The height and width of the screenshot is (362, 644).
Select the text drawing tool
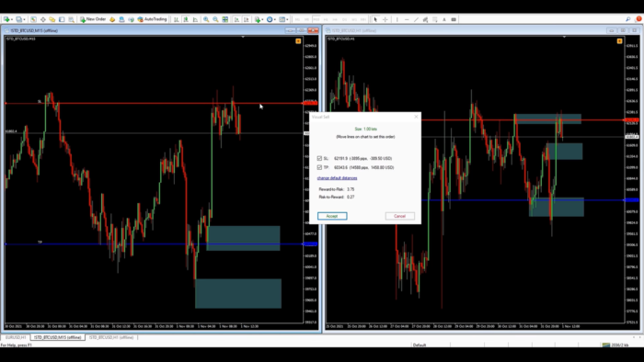point(444,19)
